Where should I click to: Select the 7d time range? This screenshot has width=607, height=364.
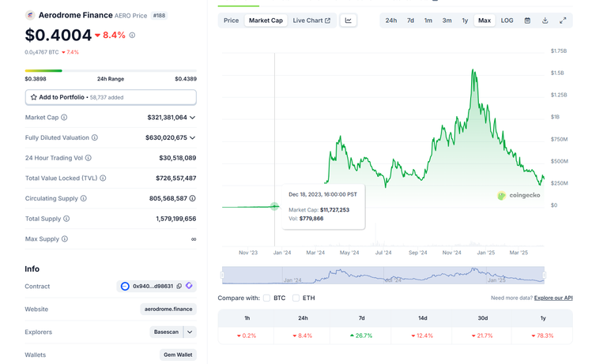point(410,21)
